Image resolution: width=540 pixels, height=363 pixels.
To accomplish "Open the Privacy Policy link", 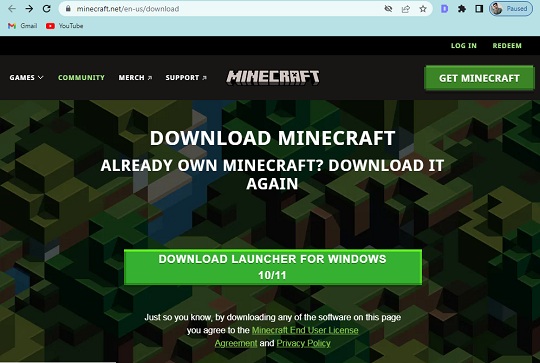I will 303,343.
